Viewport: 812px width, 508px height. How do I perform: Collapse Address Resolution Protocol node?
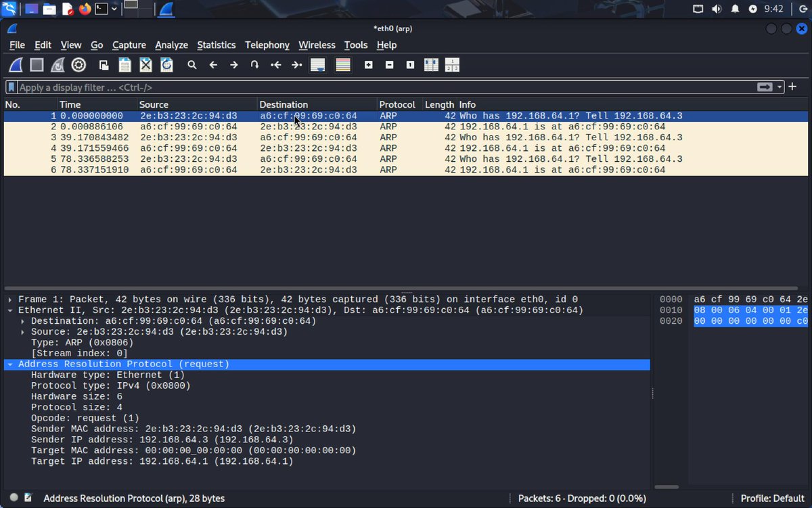[10, 364]
